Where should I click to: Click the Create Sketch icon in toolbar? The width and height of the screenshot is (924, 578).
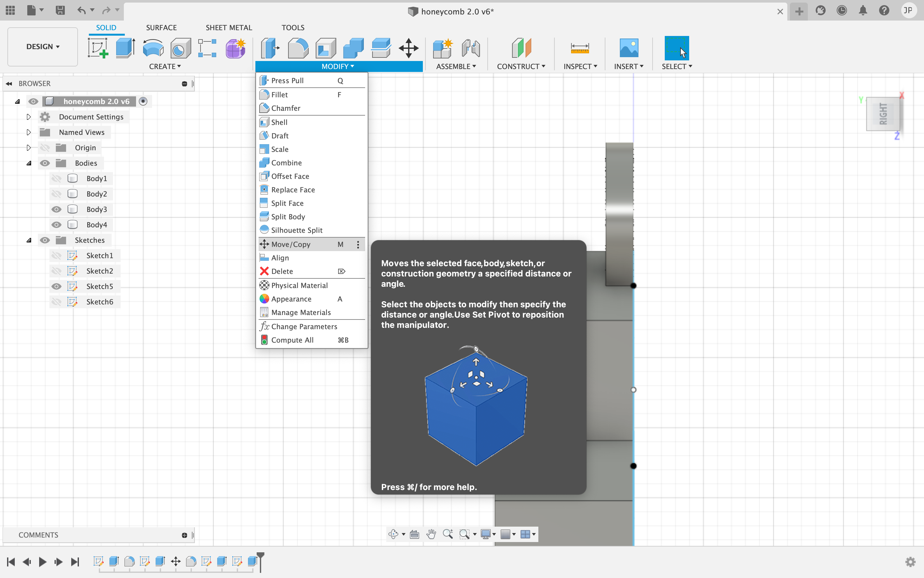(98, 48)
